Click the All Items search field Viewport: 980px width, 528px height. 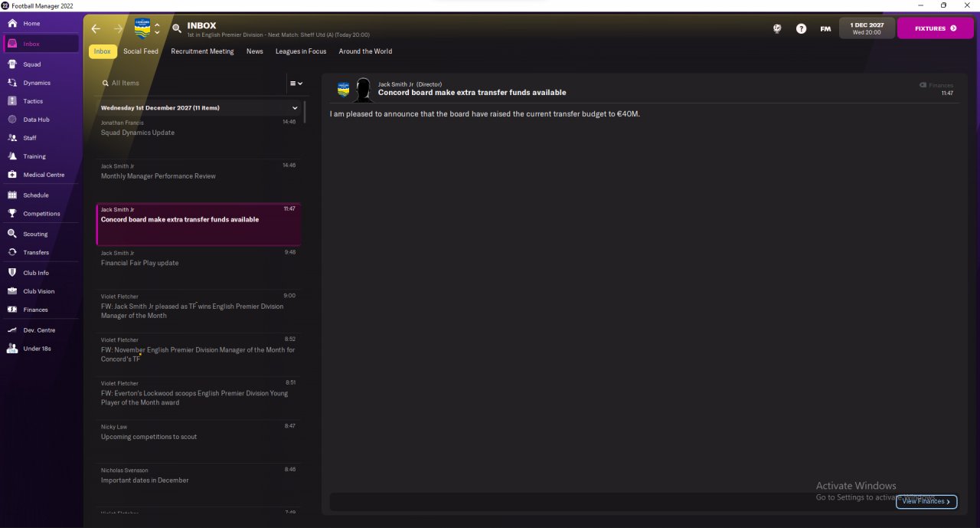pos(188,83)
